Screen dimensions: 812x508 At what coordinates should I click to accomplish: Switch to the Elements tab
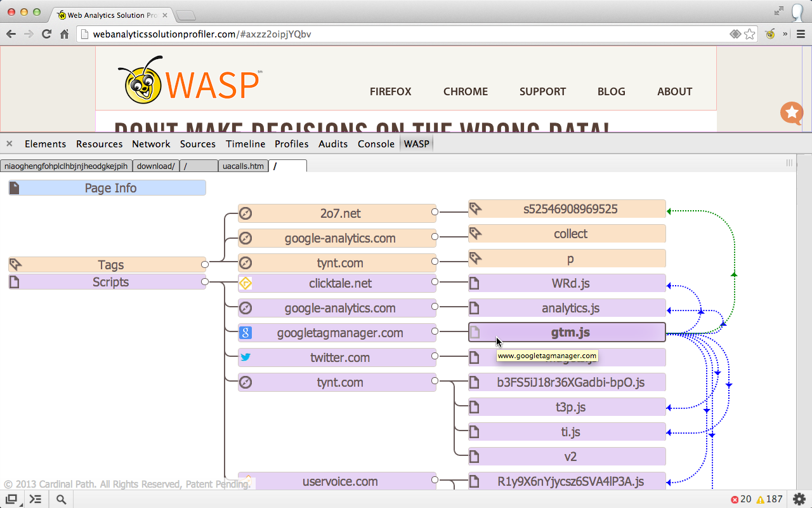(x=45, y=144)
